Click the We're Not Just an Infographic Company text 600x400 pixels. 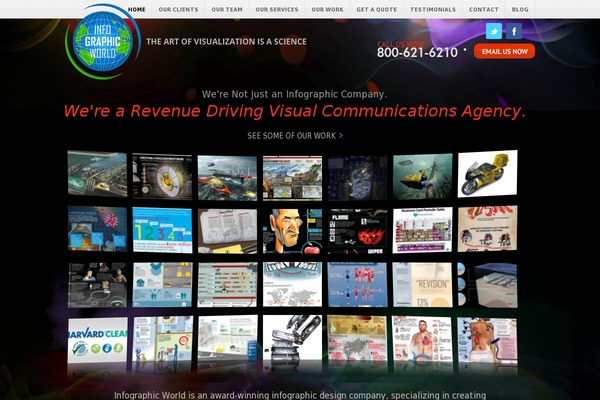294,94
